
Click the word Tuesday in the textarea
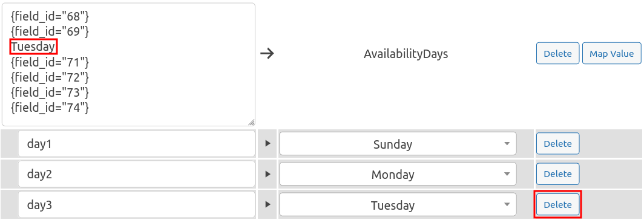[x=33, y=47]
